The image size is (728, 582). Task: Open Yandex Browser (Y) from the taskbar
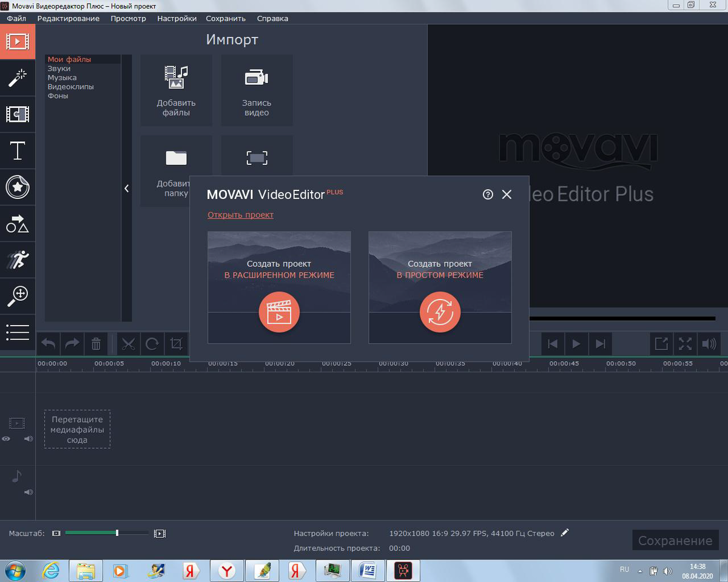227,571
